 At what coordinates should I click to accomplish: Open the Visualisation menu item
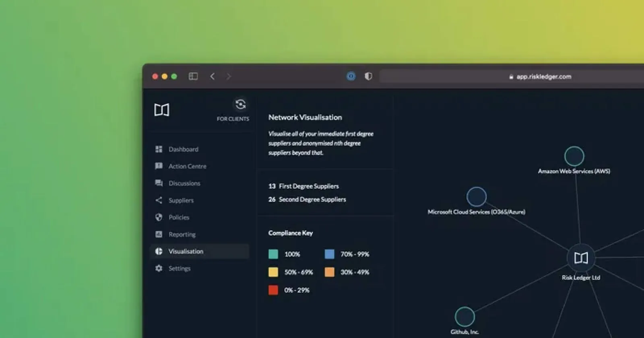tap(199, 251)
